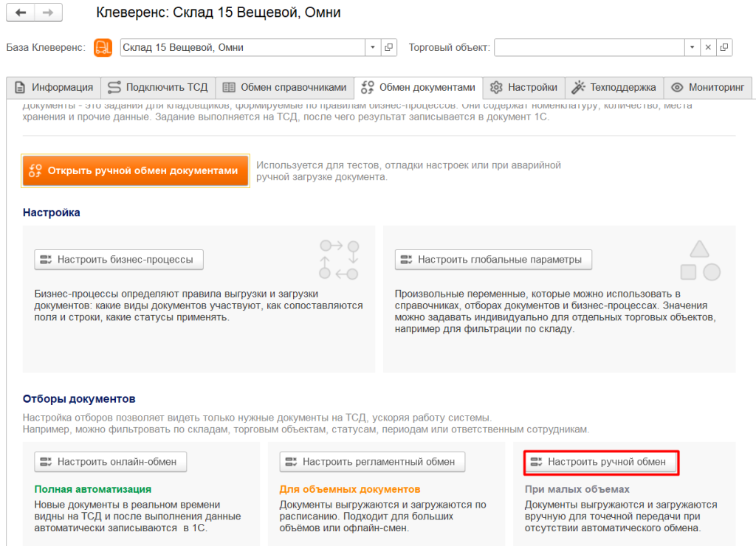Click inside the Торговый объект input field
Image resolution: width=756 pixels, height=546 pixels.
(588, 47)
